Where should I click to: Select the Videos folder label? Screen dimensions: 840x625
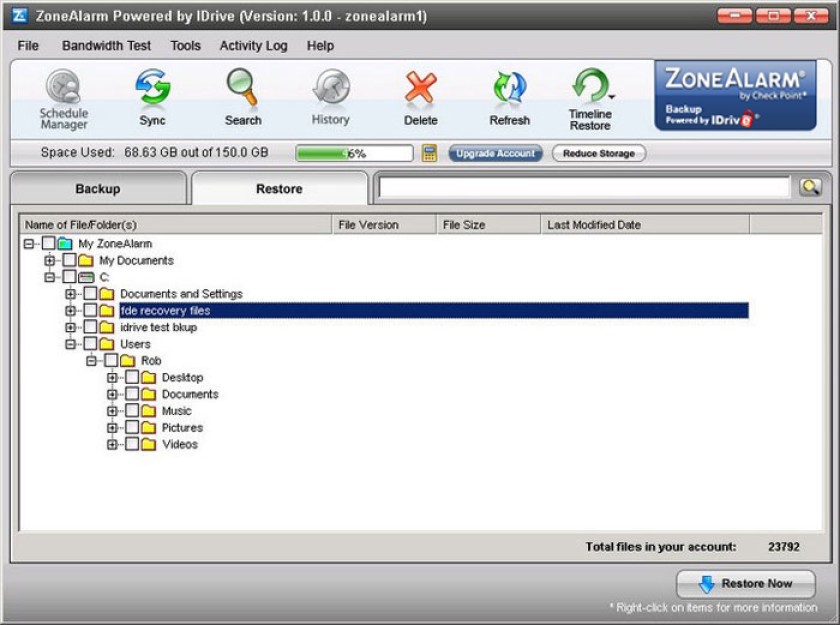click(x=180, y=444)
